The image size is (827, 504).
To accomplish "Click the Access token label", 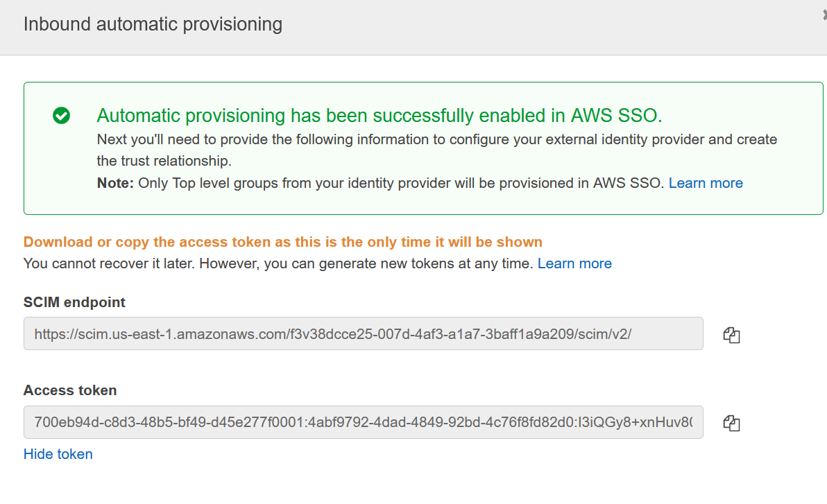I will [x=70, y=391].
